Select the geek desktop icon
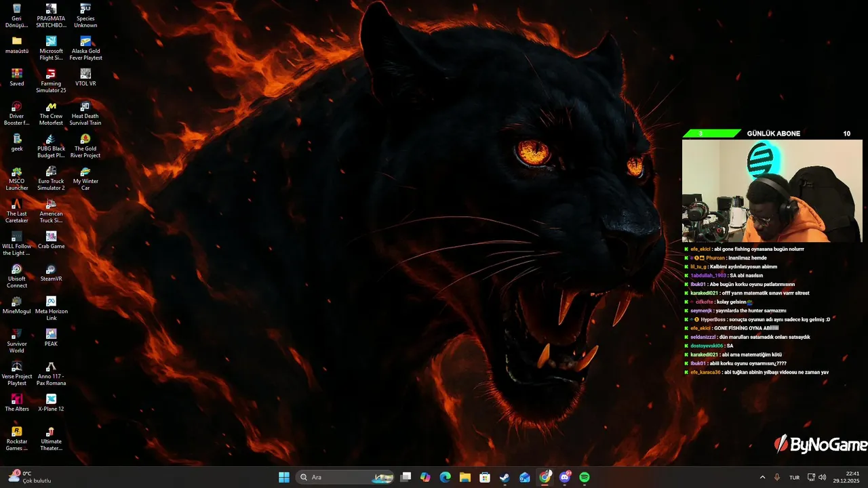 17,142
